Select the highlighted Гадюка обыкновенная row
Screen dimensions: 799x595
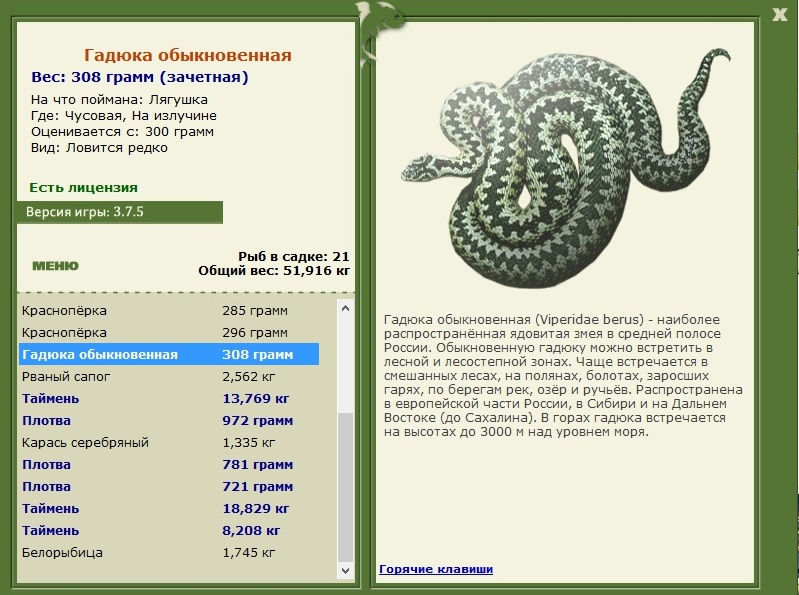coord(169,355)
